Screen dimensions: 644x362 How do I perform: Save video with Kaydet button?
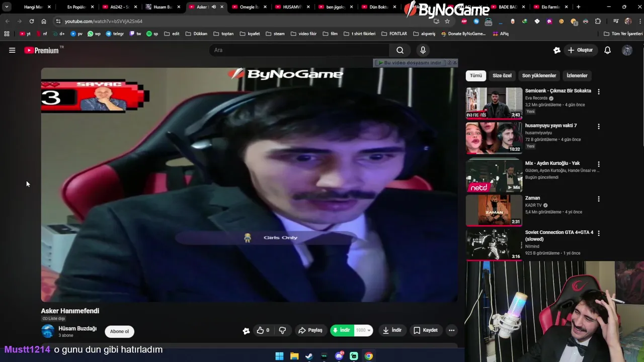tap(426, 330)
